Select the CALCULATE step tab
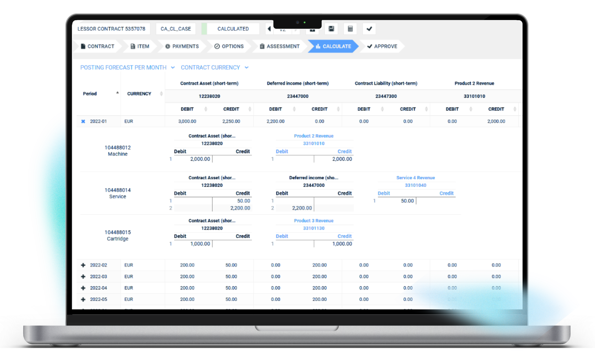This screenshot has width=595, height=364. tap(334, 46)
